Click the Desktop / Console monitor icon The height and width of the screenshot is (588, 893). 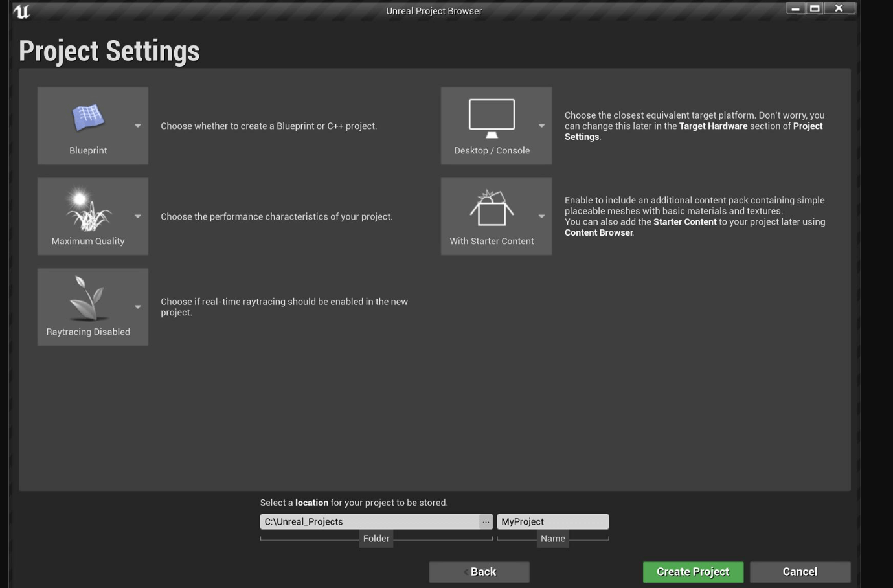(x=492, y=119)
